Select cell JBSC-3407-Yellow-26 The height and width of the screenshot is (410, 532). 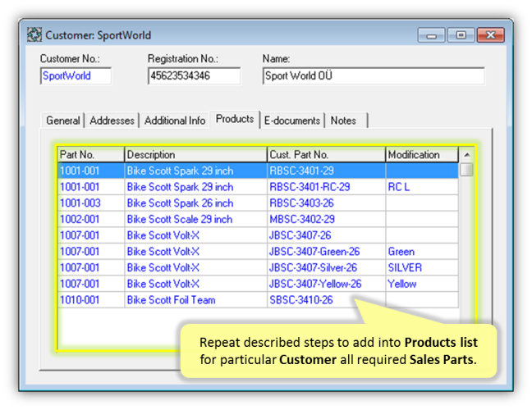click(x=327, y=284)
